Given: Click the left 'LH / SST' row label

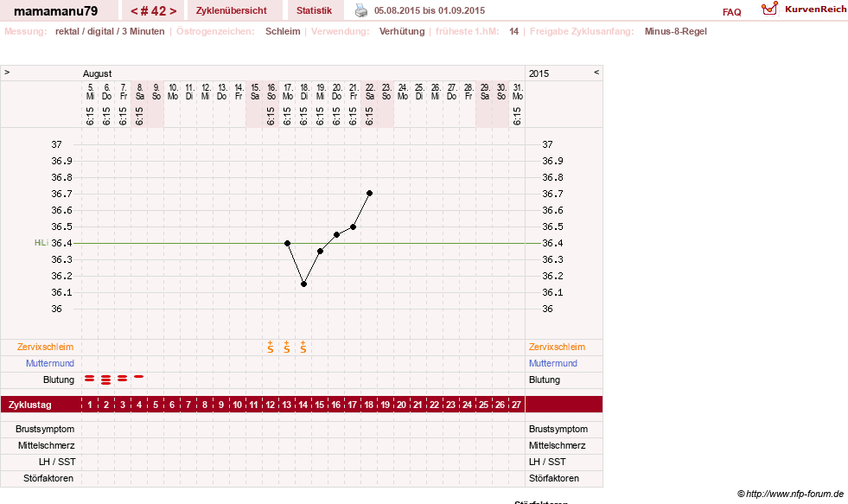Looking at the screenshot, I should [x=57, y=462].
